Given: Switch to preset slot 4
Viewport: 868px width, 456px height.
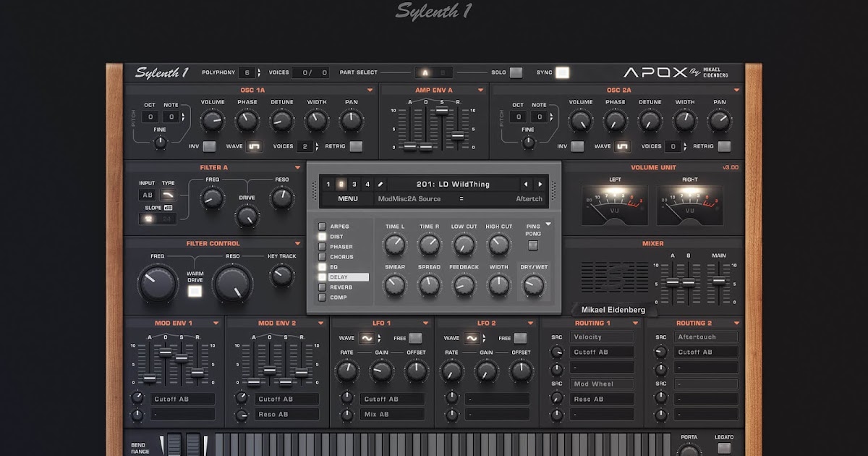Looking at the screenshot, I should pyautogui.click(x=367, y=185).
